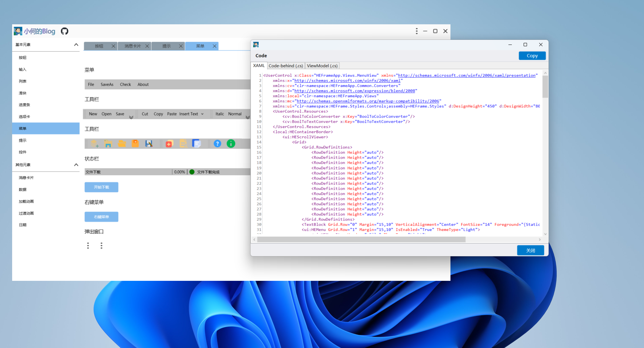Close the 菜单 tab with its X

(214, 46)
